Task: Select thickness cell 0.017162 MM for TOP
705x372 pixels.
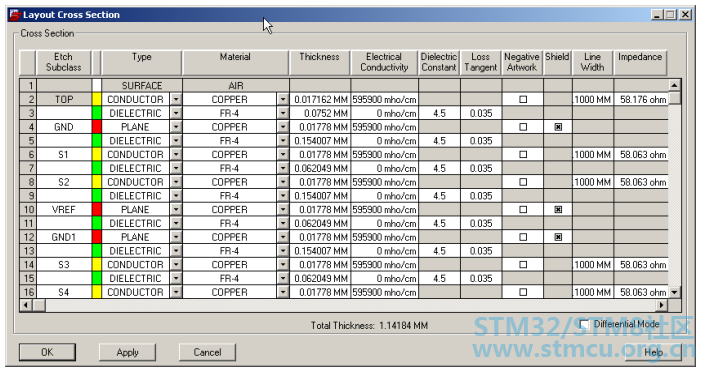Action: (320, 99)
